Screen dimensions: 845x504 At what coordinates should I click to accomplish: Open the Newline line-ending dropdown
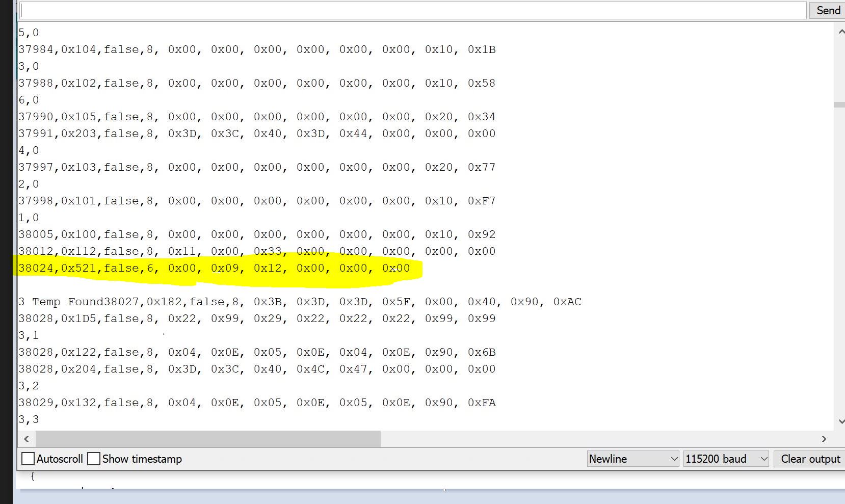point(632,459)
